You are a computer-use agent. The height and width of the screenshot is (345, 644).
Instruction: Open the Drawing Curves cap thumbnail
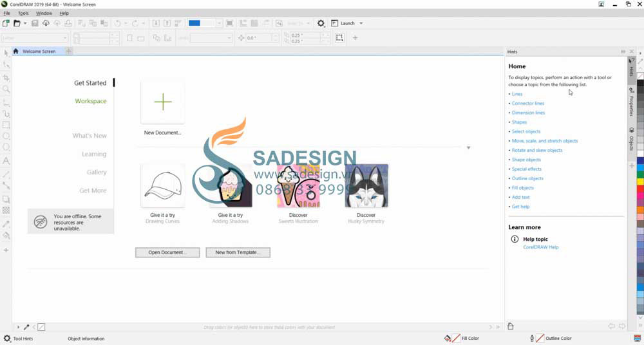click(x=163, y=185)
